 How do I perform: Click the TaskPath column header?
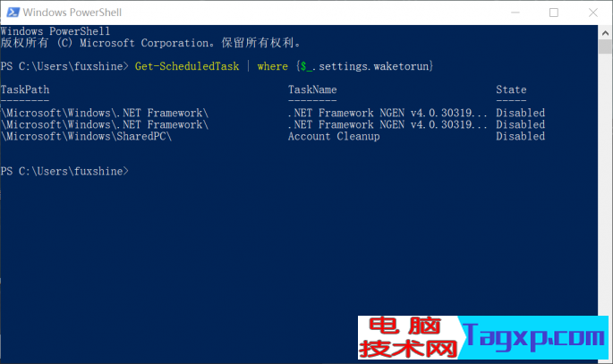click(26, 90)
